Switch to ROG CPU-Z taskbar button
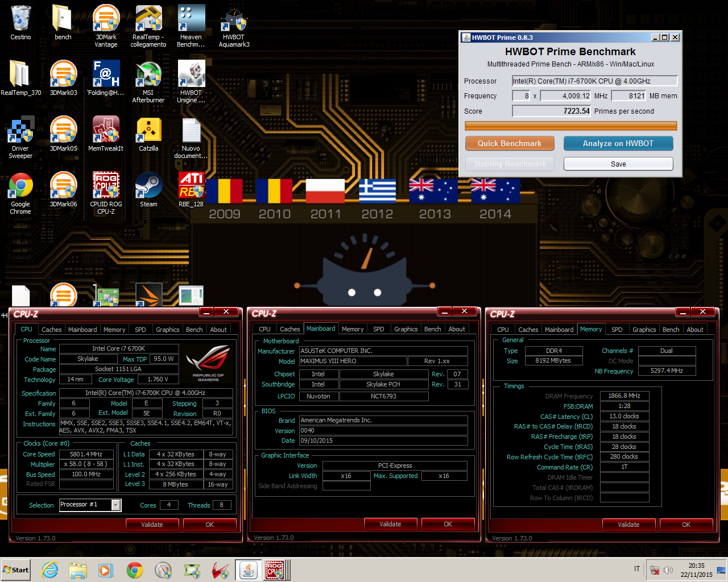728x582 pixels. coord(276,570)
